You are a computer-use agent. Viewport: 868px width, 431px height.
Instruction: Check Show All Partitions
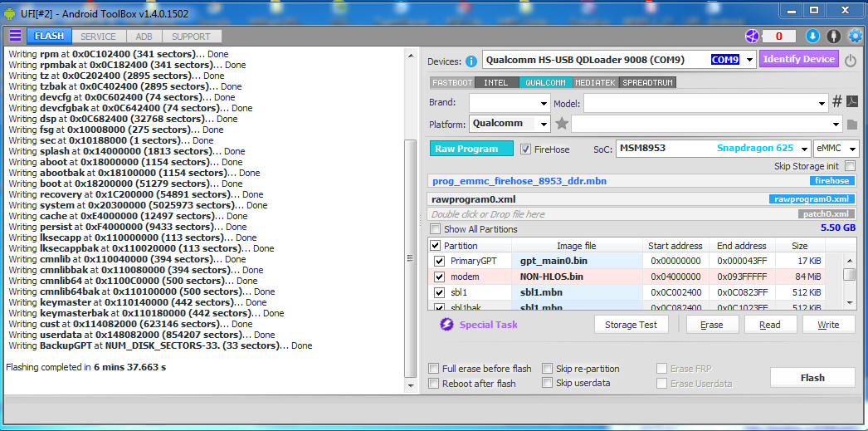pos(436,229)
